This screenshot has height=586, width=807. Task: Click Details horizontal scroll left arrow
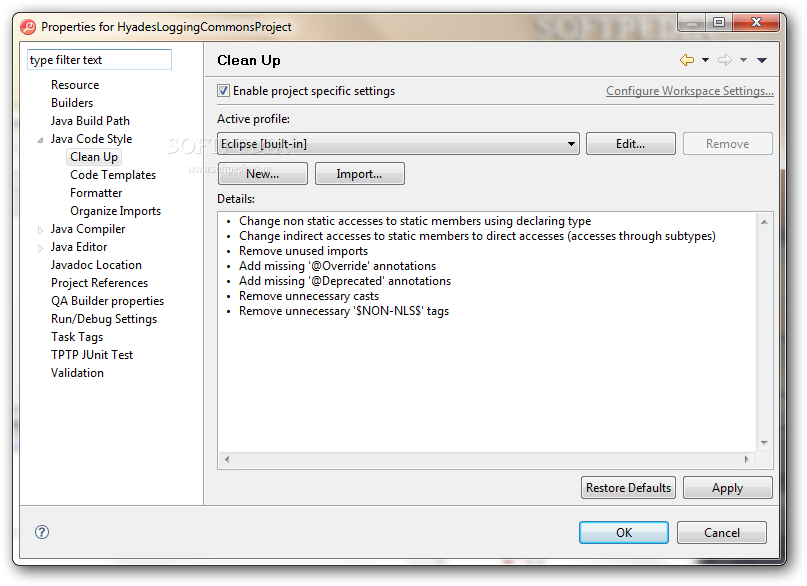click(x=227, y=459)
